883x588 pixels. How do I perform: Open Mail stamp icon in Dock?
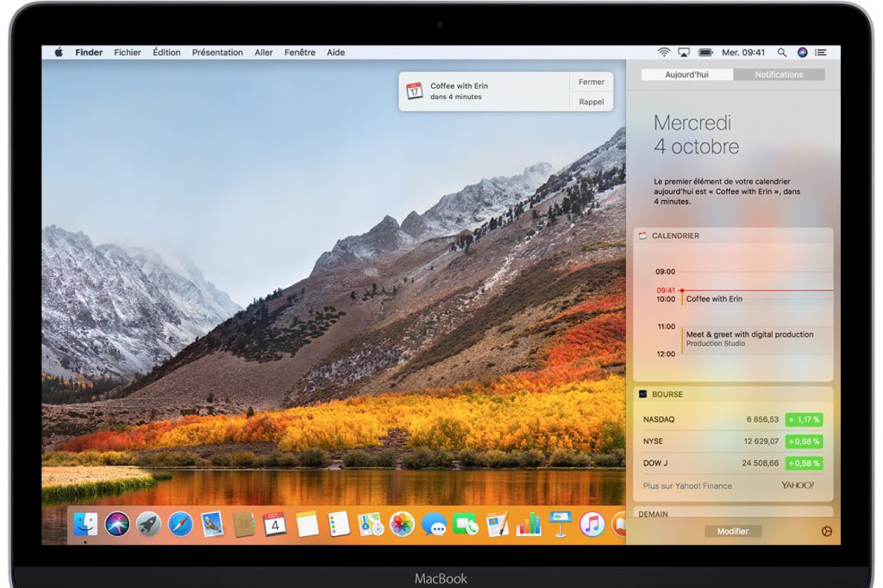[x=212, y=524]
